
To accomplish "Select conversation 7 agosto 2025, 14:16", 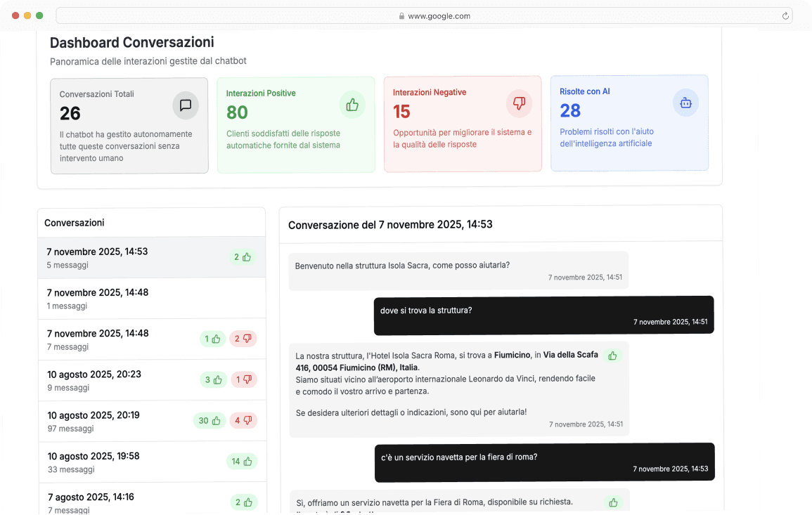I will 153,498.
